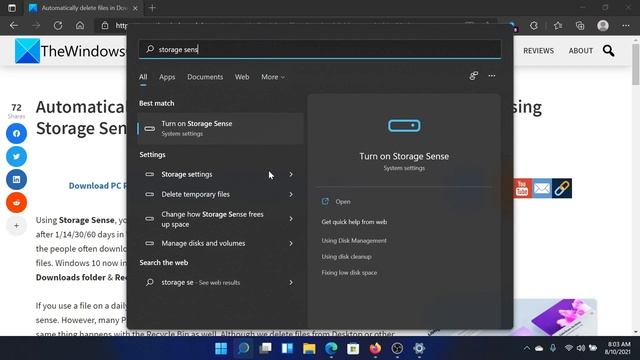Click Wi-Fi network icon in tray
Viewport: 640px width, 360px height.
click(x=568, y=348)
